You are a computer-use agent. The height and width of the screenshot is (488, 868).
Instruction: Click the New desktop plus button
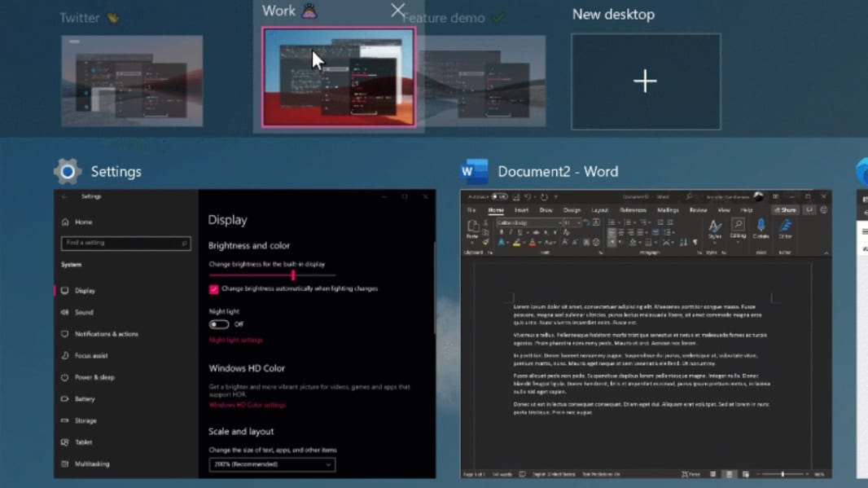point(645,81)
